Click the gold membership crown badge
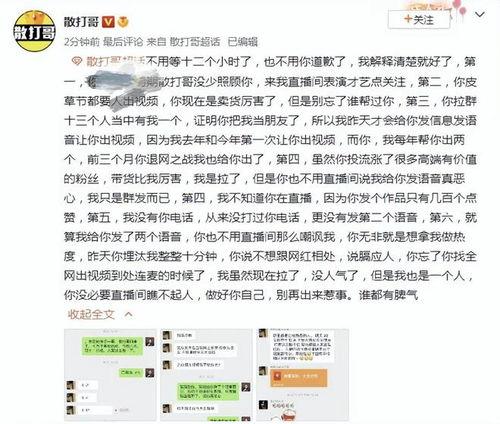 point(123,22)
